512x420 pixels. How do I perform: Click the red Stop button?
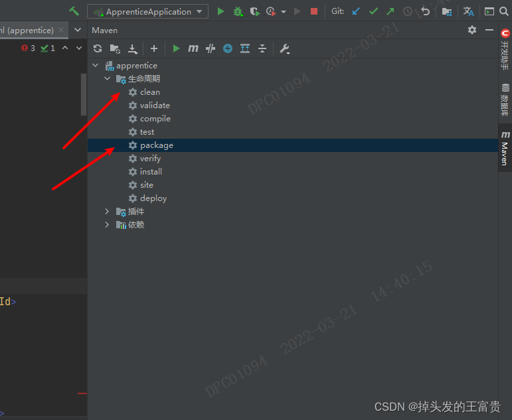click(314, 11)
